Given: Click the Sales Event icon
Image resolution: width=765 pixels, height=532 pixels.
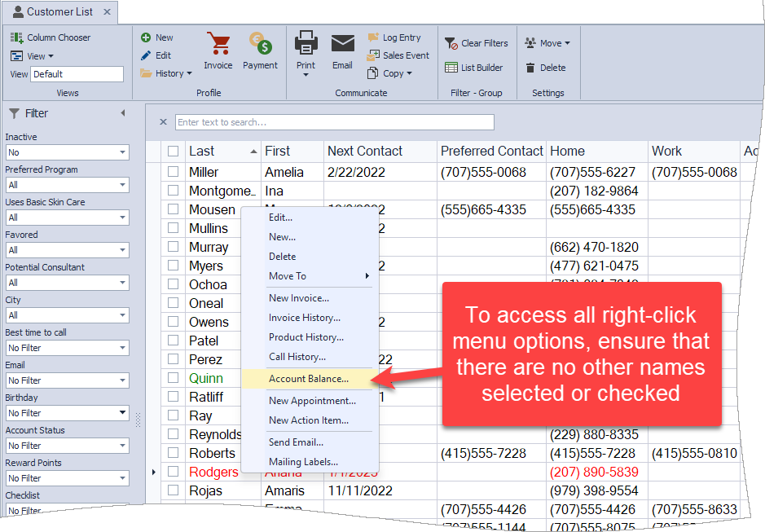Looking at the screenshot, I should coord(373,55).
